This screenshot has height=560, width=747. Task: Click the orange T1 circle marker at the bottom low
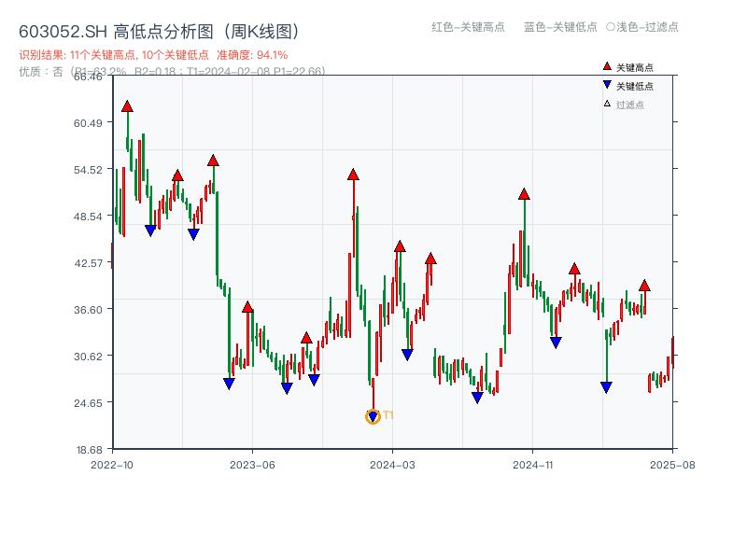click(373, 414)
